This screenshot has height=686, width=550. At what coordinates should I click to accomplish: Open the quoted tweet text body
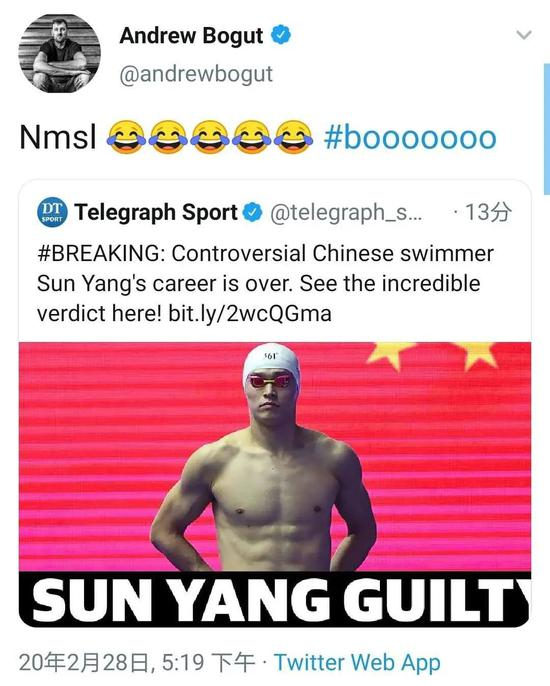pos(266,284)
